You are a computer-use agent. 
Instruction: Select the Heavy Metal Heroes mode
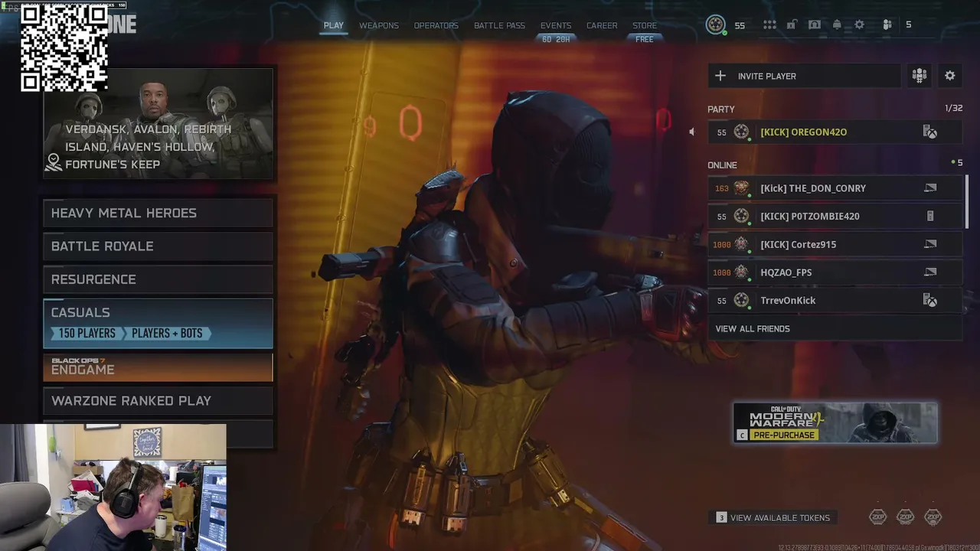[158, 213]
